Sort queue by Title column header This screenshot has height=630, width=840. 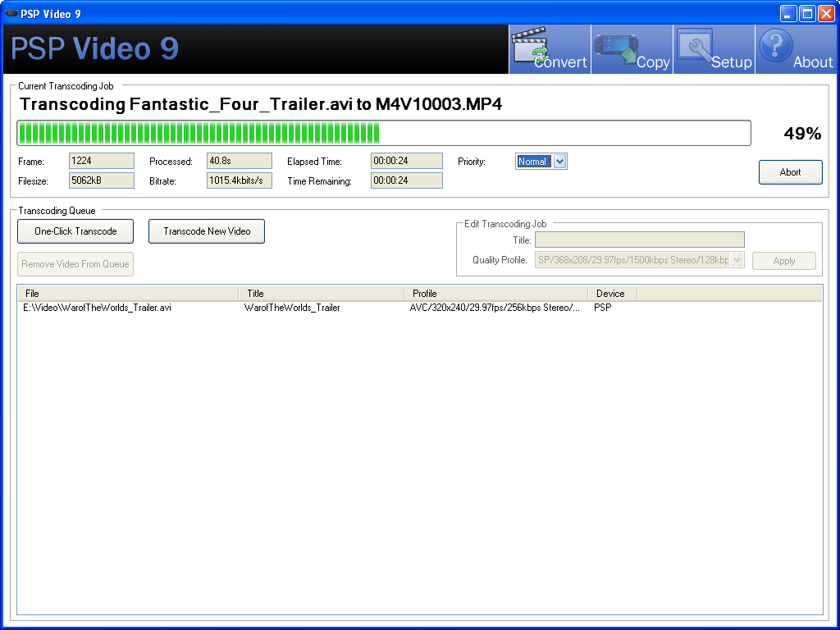click(x=321, y=293)
